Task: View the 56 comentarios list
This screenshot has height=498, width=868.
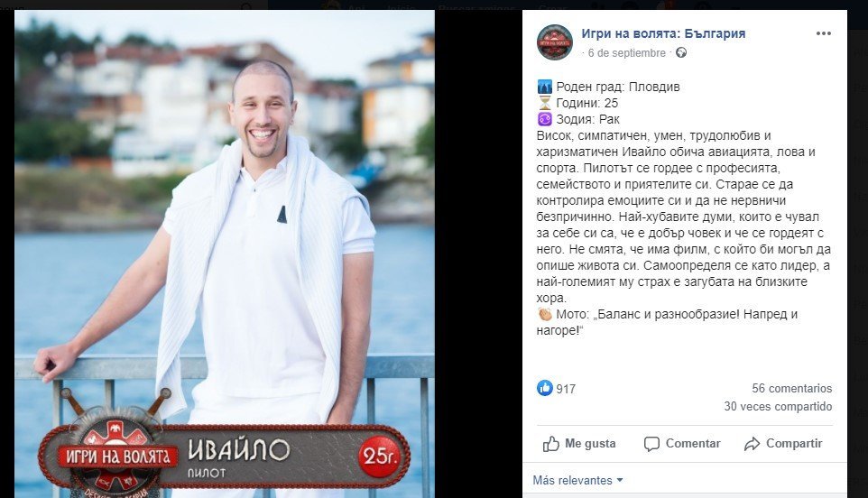Action: (x=791, y=389)
